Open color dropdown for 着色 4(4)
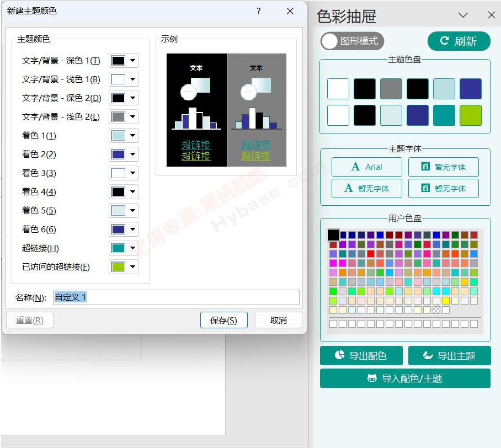This screenshot has height=448, width=501. pyautogui.click(x=124, y=192)
